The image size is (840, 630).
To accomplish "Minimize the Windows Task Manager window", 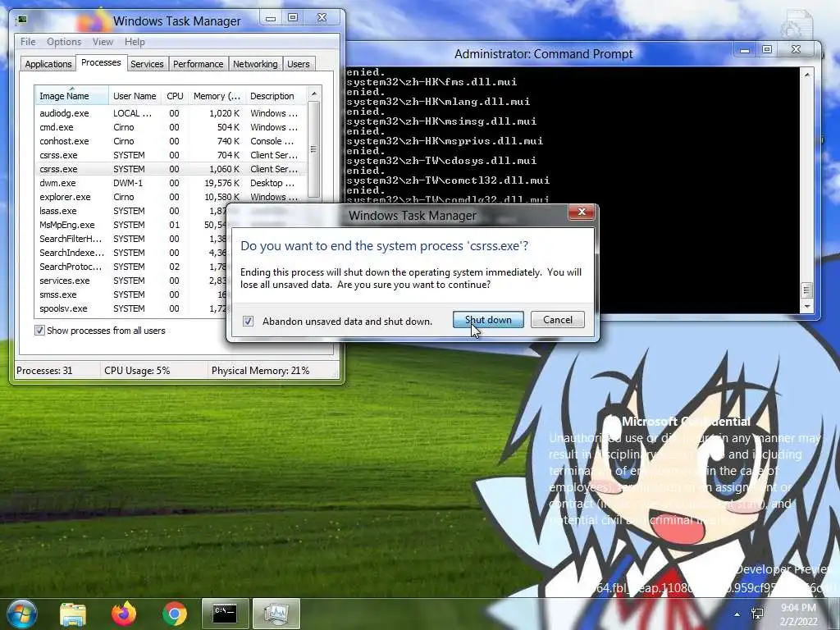I will point(271,18).
